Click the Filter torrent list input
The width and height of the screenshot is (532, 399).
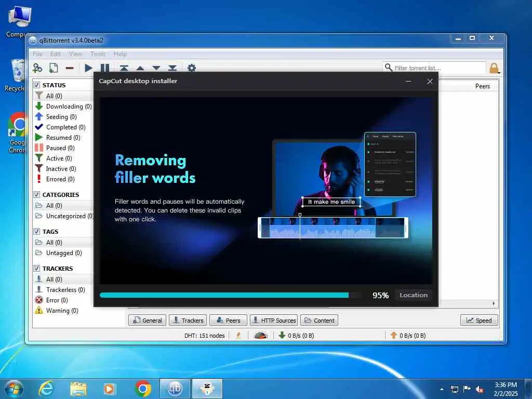[x=440, y=68]
